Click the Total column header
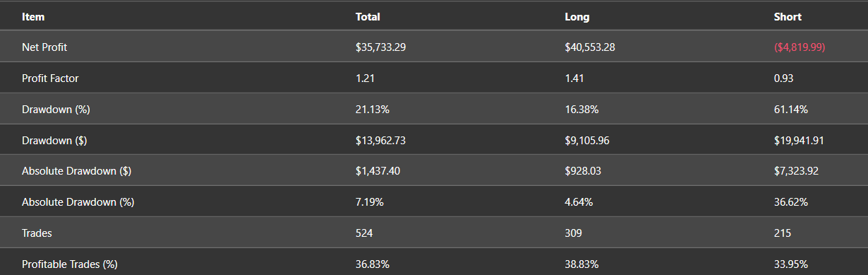 click(x=368, y=17)
